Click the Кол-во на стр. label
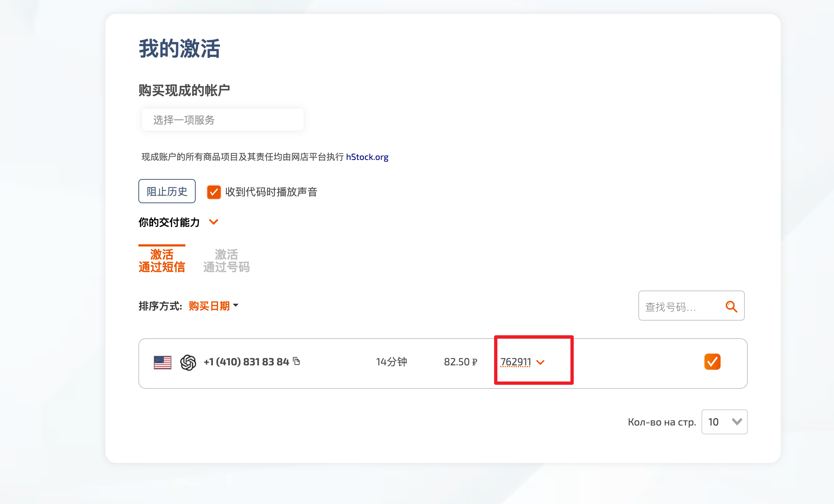Image resolution: width=834 pixels, height=504 pixels. point(662,422)
